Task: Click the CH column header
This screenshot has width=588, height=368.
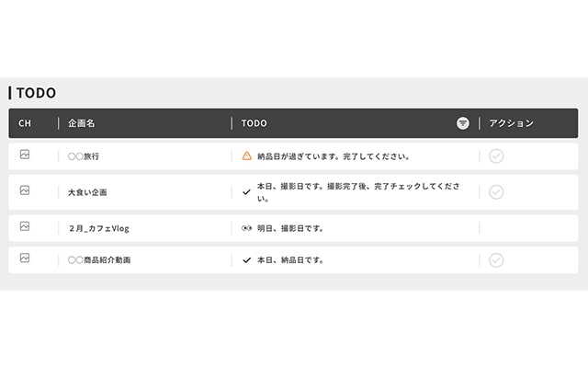Action: (x=25, y=123)
